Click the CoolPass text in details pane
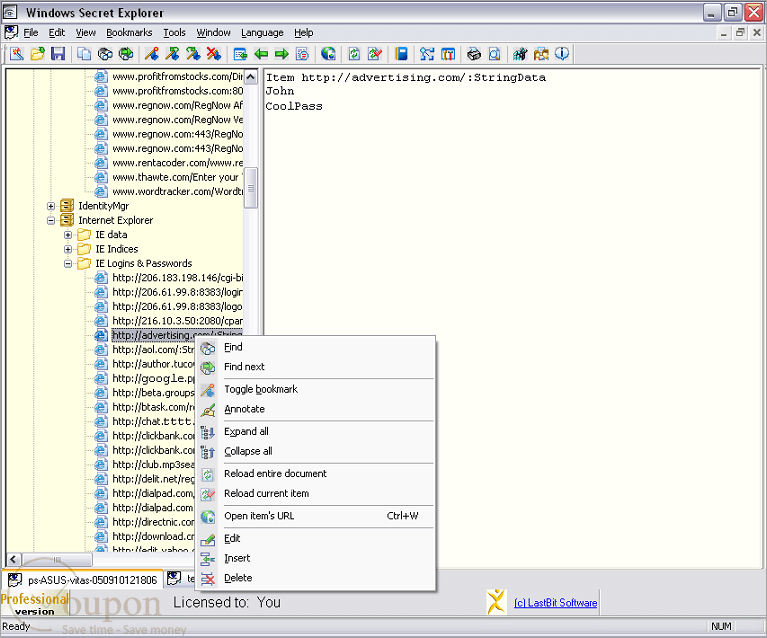 [x=294, y=106]
